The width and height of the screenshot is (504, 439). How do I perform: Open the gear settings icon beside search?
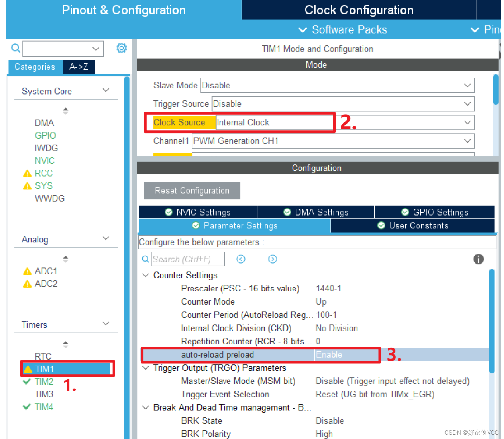click(122, 48)
